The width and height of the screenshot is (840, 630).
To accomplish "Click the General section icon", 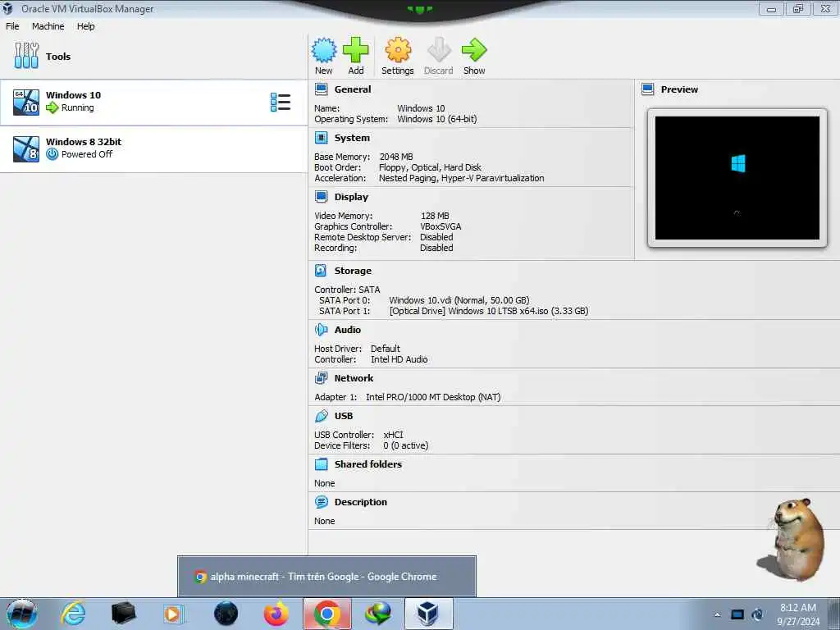I will 322,89.
